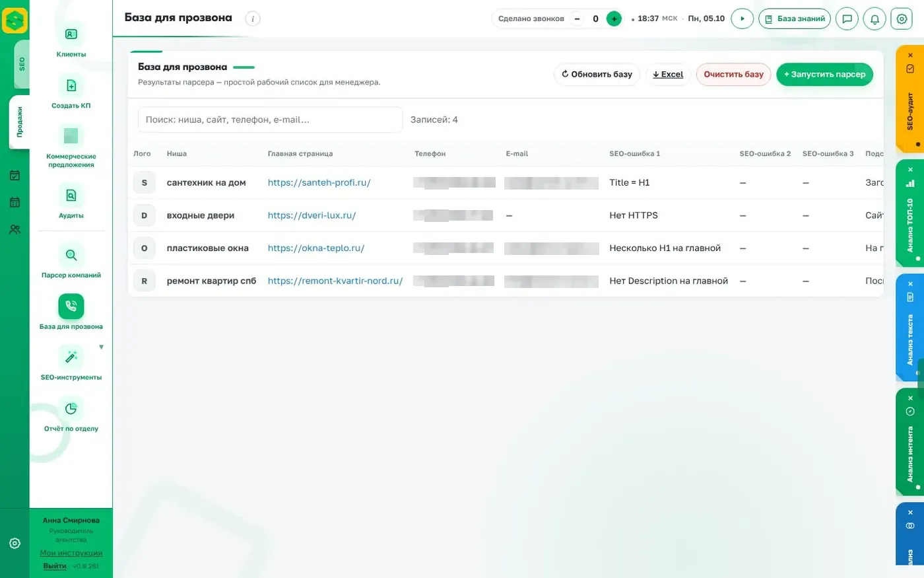Viewport: 924px width, 578px height.
Task: Select the niche text ремонт квартир спб
Action: tap(211, 281)
